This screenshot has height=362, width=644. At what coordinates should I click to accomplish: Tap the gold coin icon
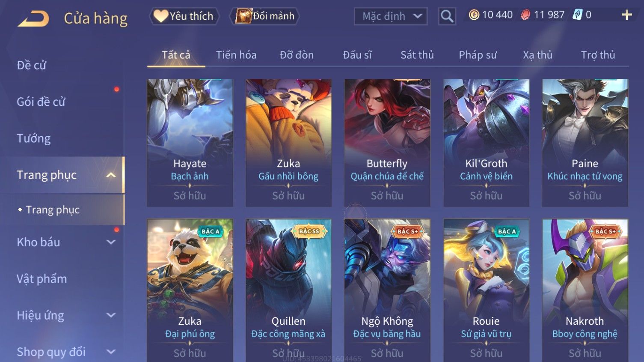(474, 15)
